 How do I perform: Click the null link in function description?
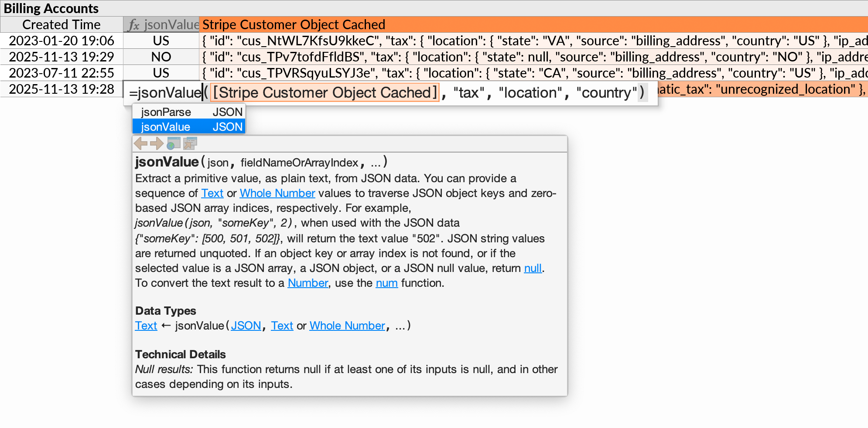pos(532,268)
